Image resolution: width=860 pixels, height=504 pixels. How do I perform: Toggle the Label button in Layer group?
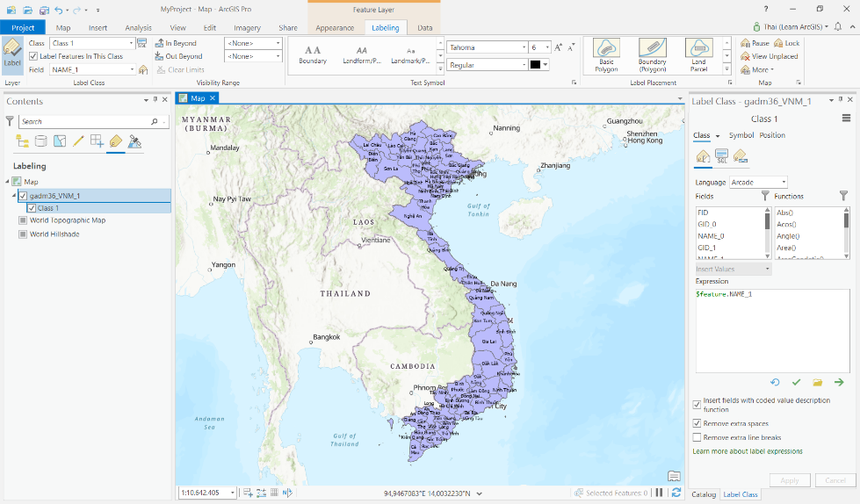[12, 54]
